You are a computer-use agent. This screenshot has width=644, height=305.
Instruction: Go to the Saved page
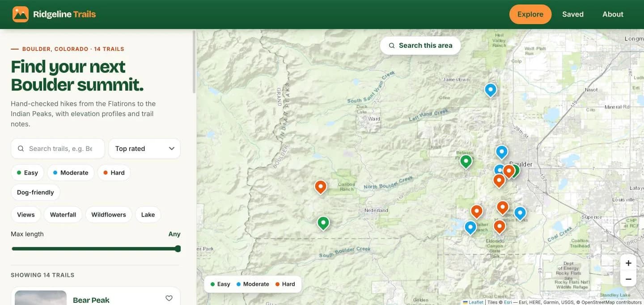click(573, 14)
